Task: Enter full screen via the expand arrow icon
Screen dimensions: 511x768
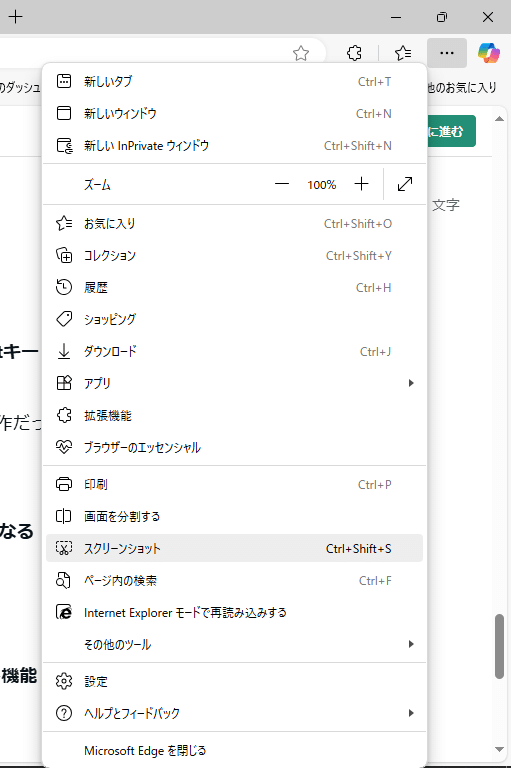Action: [x=405, y=185]
